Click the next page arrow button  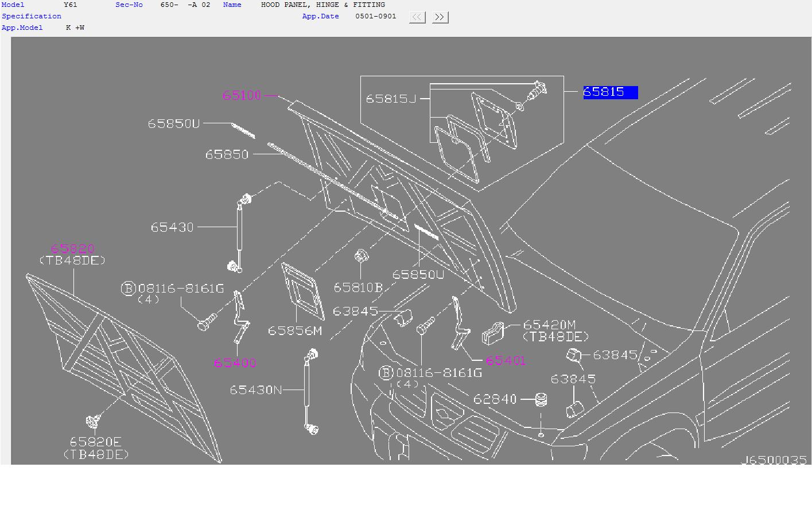(x=440, y=17)
